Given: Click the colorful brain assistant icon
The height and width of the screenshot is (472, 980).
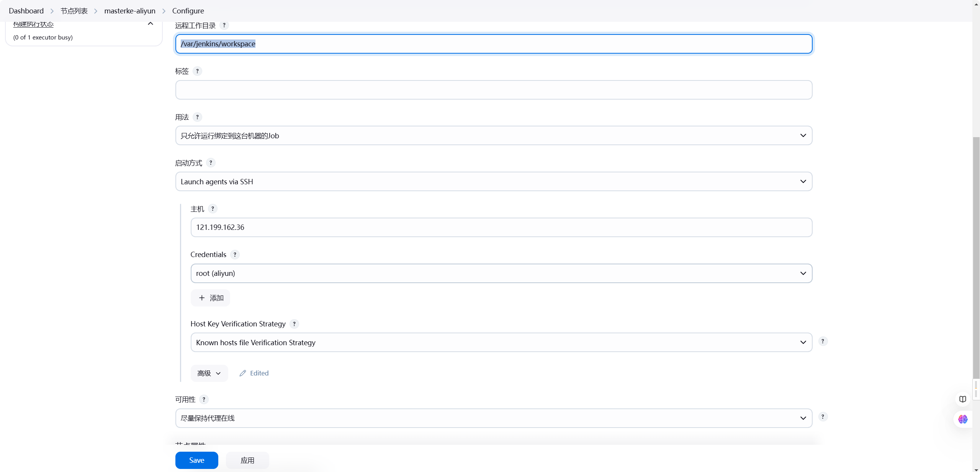Looking at the screenshot, I should [963, 419].
